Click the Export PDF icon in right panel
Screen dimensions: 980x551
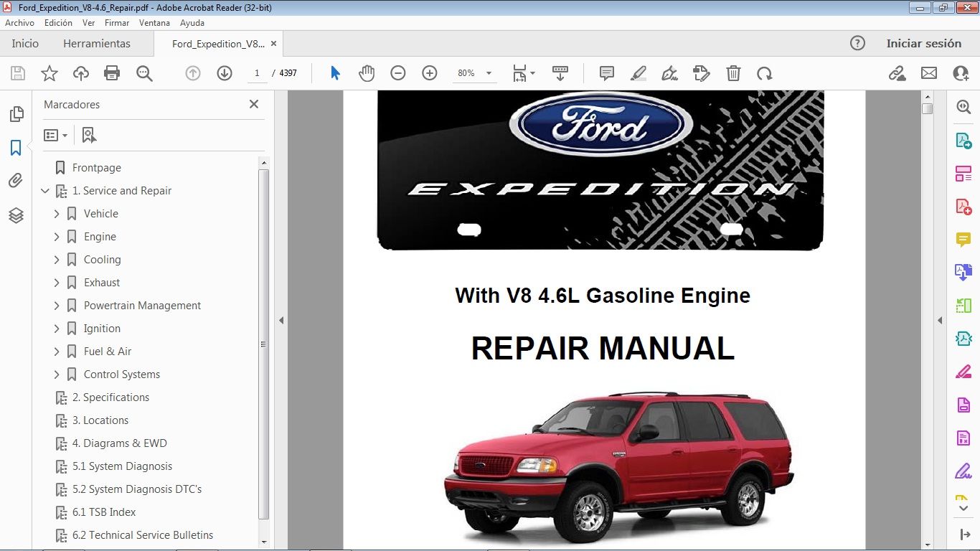(x=963, y=141)
